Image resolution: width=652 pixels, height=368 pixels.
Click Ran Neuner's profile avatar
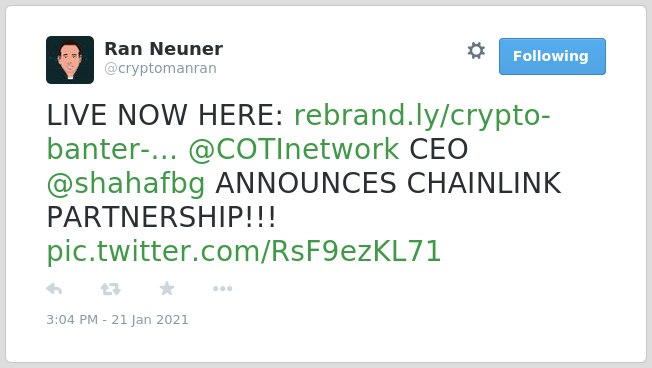(70, 60)
